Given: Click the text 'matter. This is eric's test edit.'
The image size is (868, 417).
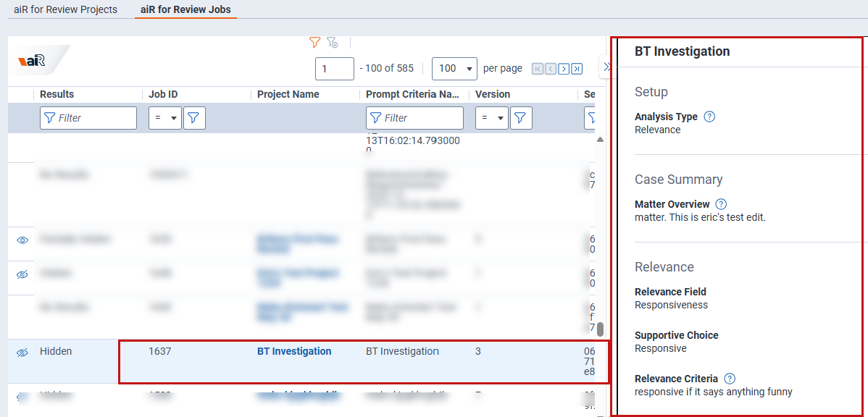Looking at the screenshot, I should pos(700,217).
